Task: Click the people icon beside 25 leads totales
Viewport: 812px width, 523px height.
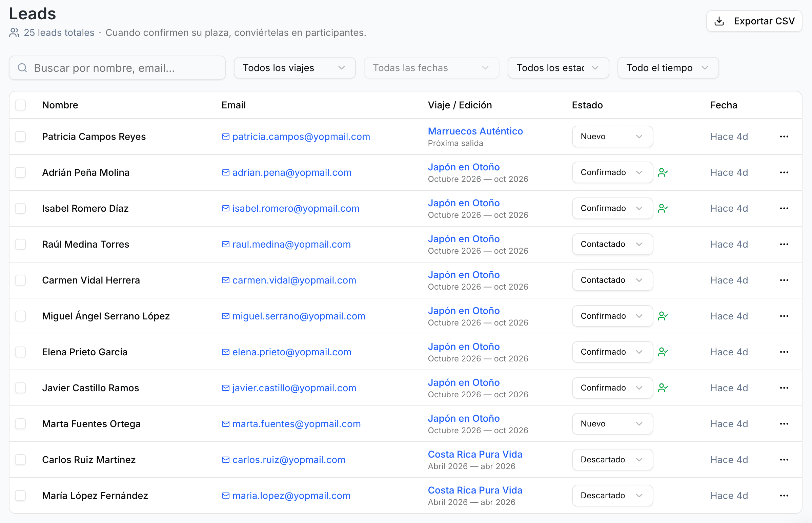Action: 14,33
